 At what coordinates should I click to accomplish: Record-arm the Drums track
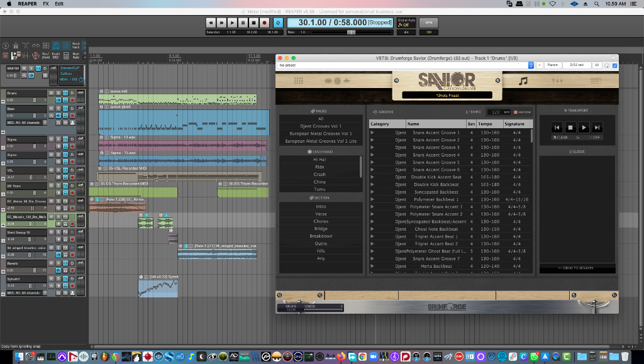72,100
